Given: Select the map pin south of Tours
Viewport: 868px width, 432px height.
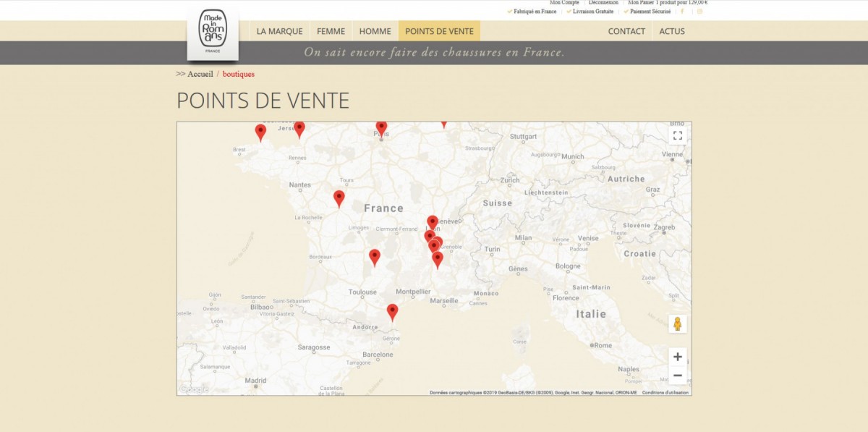Looking at the screenshot, I should [x=339, y=198].
